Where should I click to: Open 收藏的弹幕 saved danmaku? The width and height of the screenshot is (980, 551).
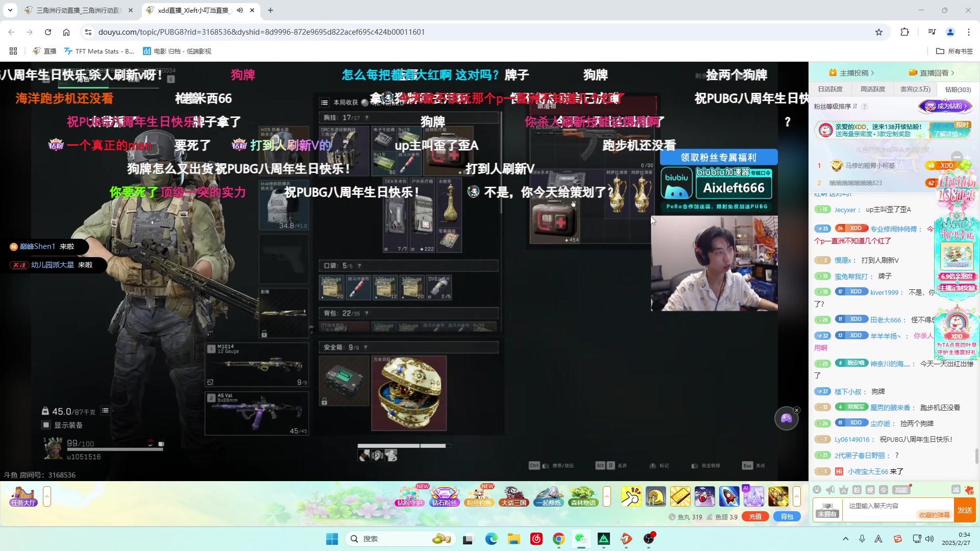(935, 515)
